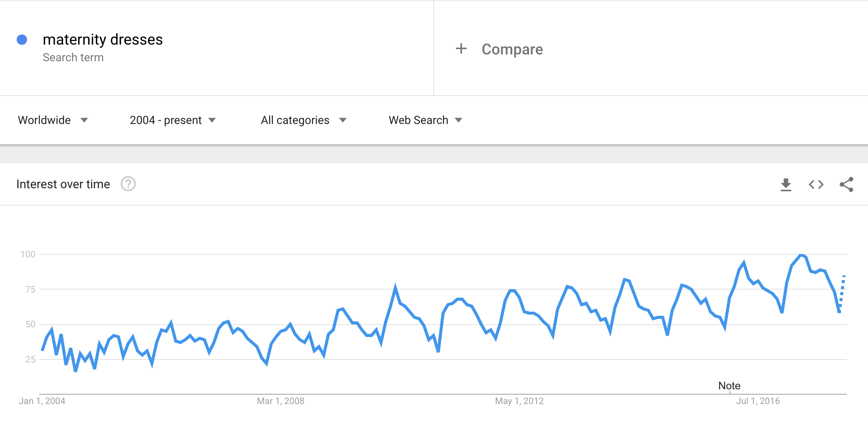This screenshot has width=868, height=446.
Task: Open the Worldwide region dropdown
Action: [53, 120]
